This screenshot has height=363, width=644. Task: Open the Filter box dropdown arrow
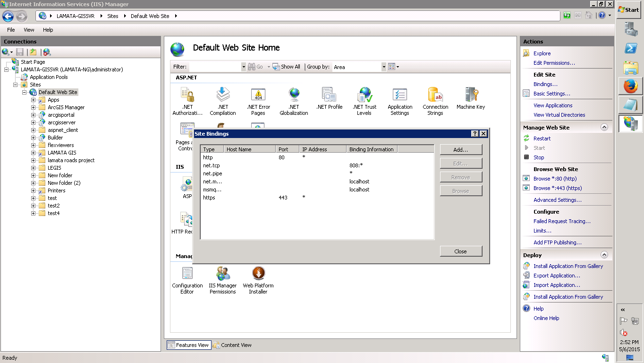pos(244,67)
